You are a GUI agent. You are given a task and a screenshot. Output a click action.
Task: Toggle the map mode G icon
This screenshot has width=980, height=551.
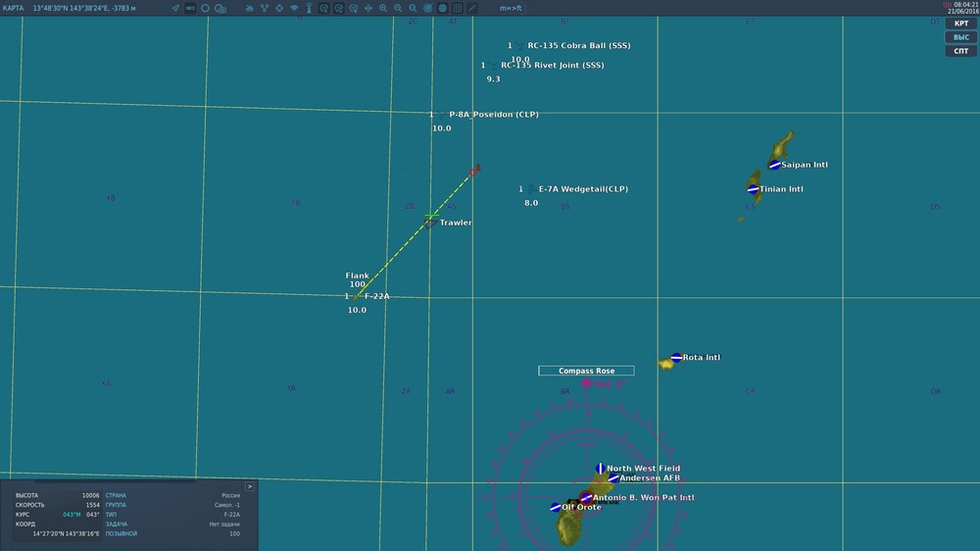pos(339,8)
